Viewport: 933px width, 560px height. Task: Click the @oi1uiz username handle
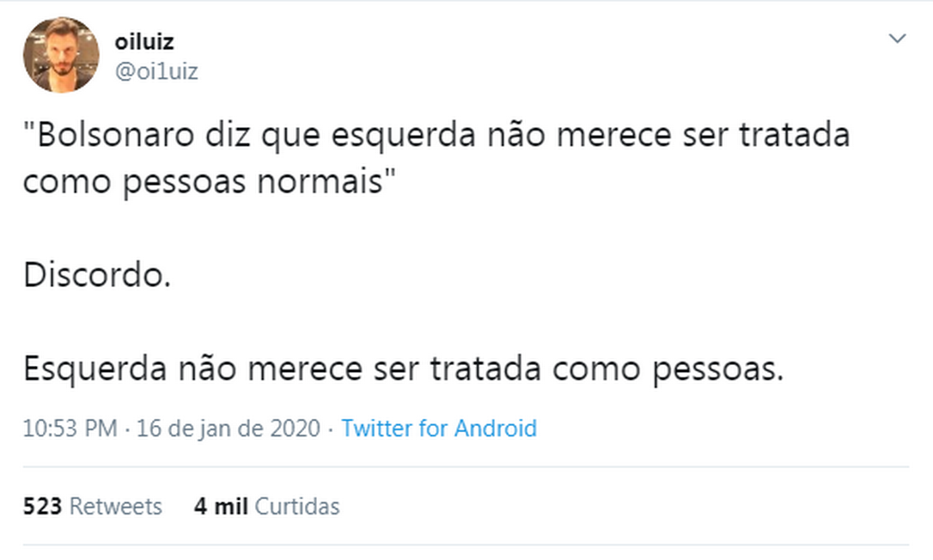tap(156, 72)
